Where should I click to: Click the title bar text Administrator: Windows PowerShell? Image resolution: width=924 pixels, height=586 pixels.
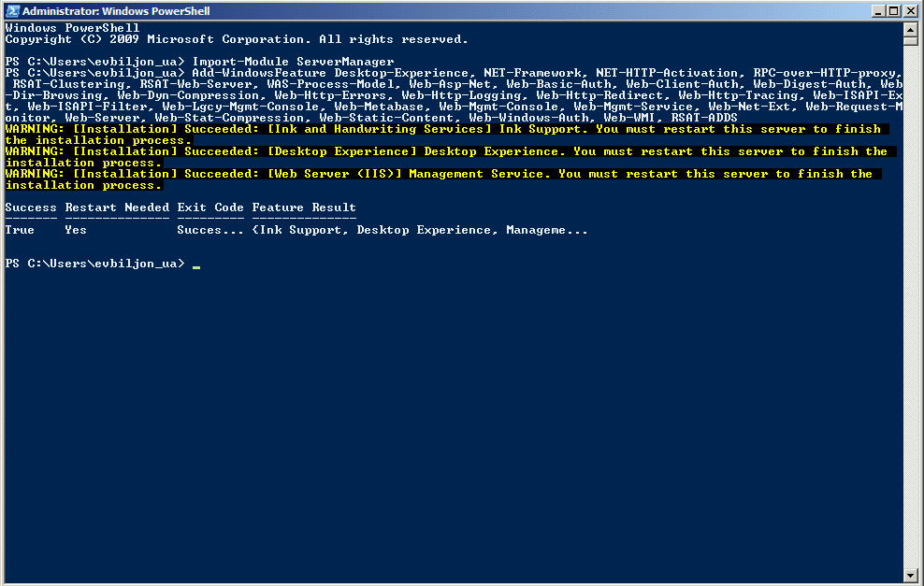[116, 11]
